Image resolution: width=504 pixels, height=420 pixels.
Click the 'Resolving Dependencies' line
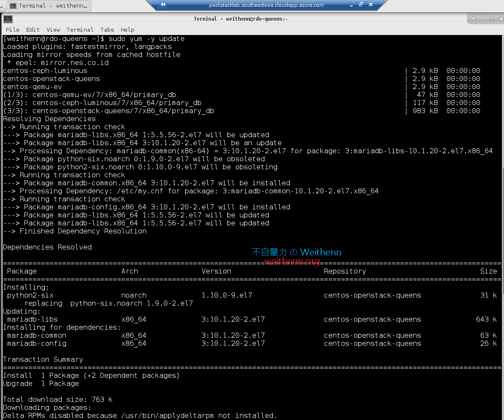(49, 119)
